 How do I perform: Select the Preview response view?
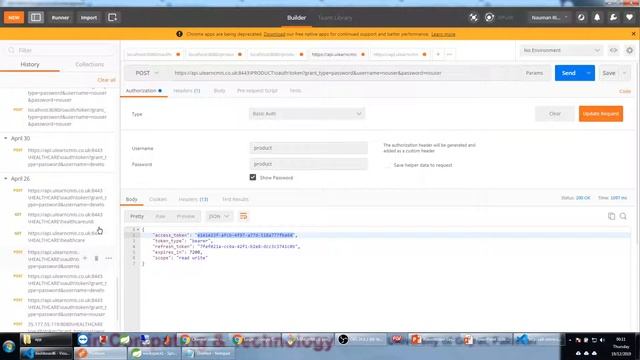coord(185,216)
